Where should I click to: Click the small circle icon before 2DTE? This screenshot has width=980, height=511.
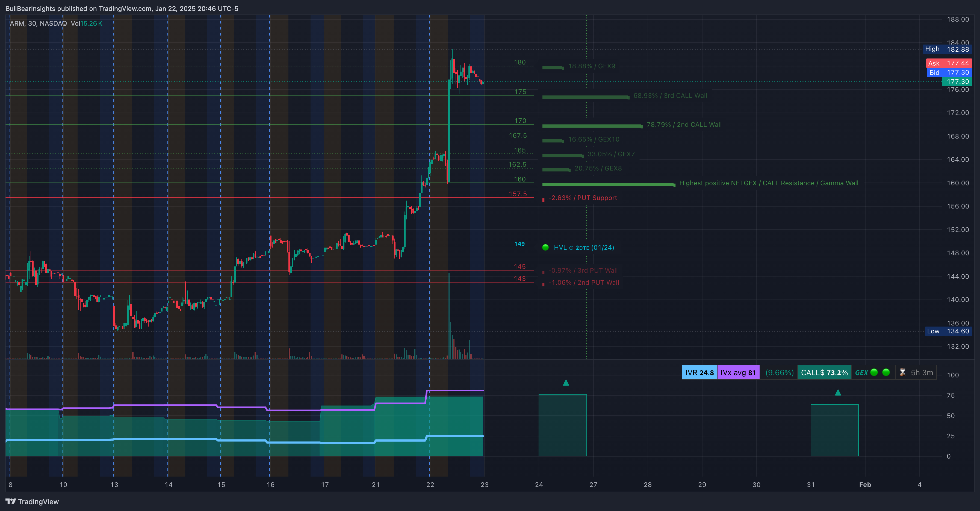[x=571, y=248]
